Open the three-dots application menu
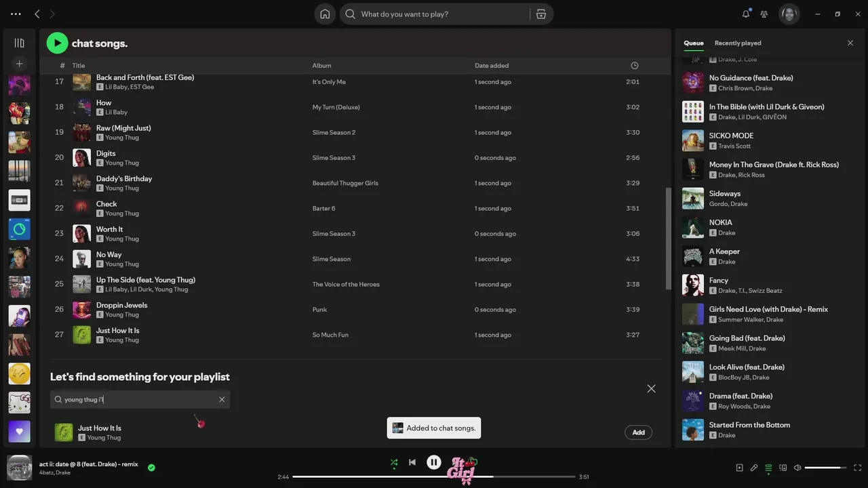The height and width of the screenshot is (488, 868). click(16, 14)
